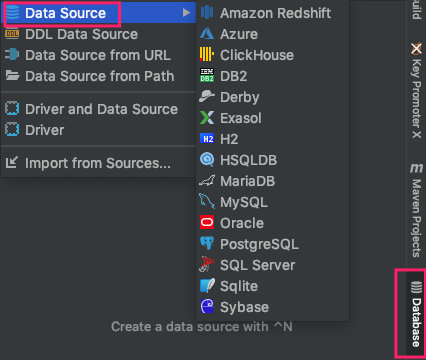Click the PostgreSQL elephant icon

point(207,244)
